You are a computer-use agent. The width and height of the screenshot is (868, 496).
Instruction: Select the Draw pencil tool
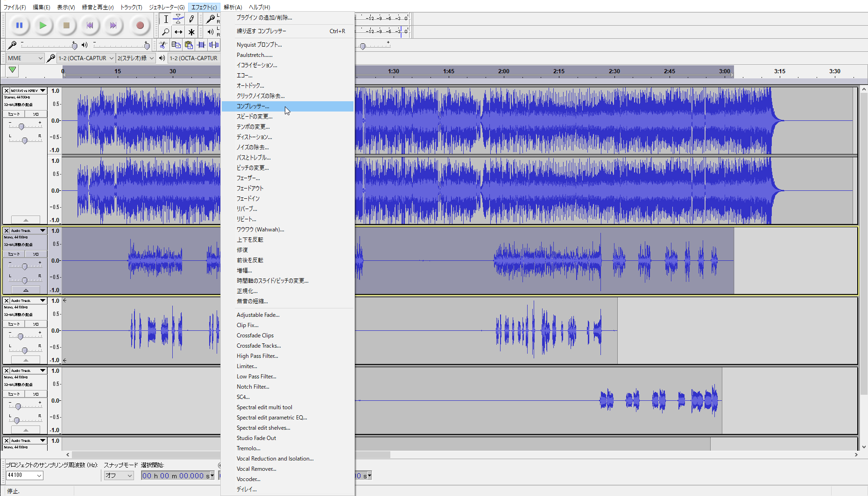(x=191, y=19)
